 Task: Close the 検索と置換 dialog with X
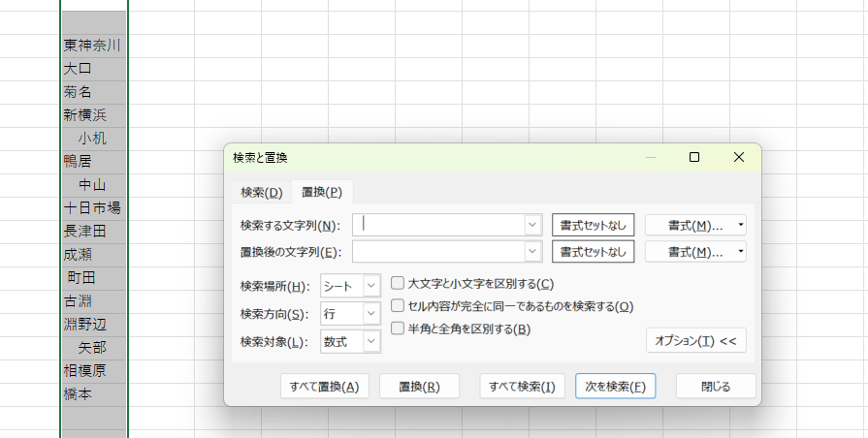(739, 157)
